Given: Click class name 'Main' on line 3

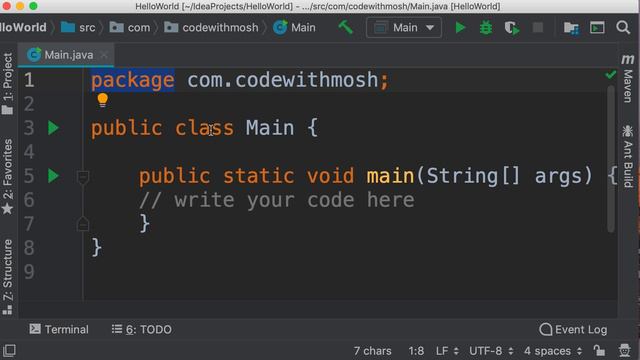Looking at the screenshot, I should coord(270,128).
